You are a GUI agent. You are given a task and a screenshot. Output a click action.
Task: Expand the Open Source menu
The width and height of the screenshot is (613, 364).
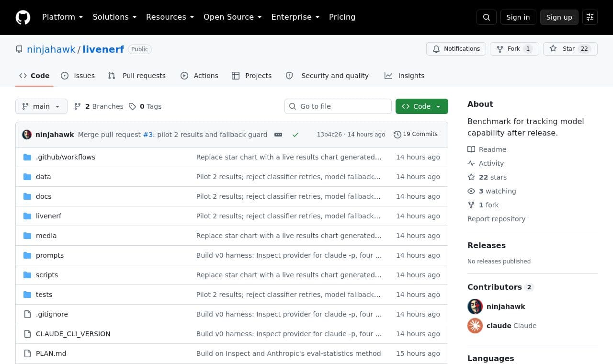(x=232, y=17)
